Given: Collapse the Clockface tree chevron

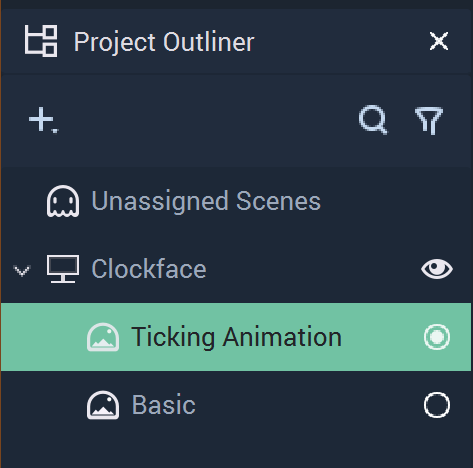Looking at the screenshot, I should coord(22,271).
